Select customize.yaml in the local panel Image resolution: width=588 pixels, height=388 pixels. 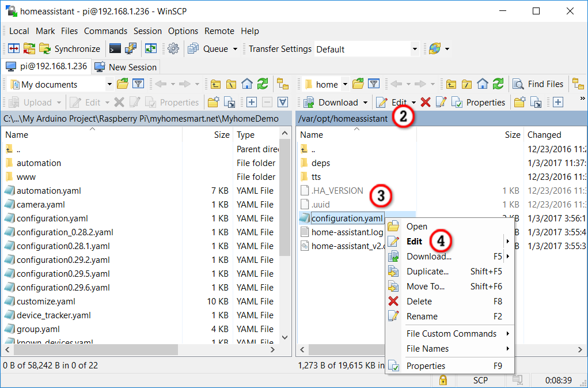pyautogui.click(x=45, y=302)
